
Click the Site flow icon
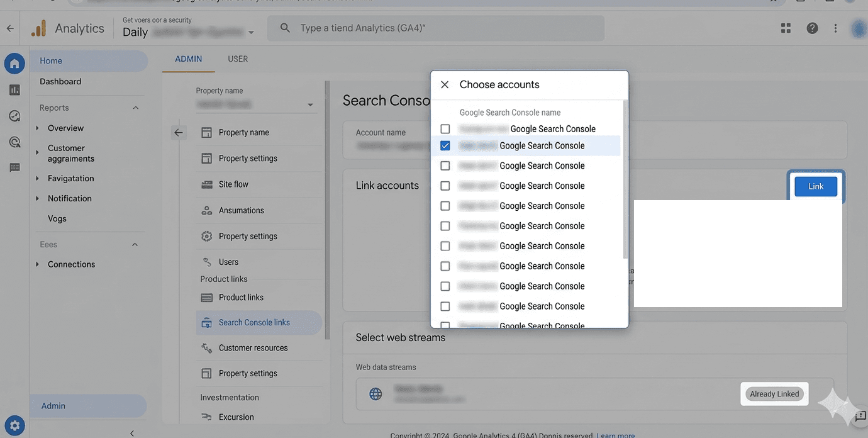pyautogui.click(x=206, y=184)
